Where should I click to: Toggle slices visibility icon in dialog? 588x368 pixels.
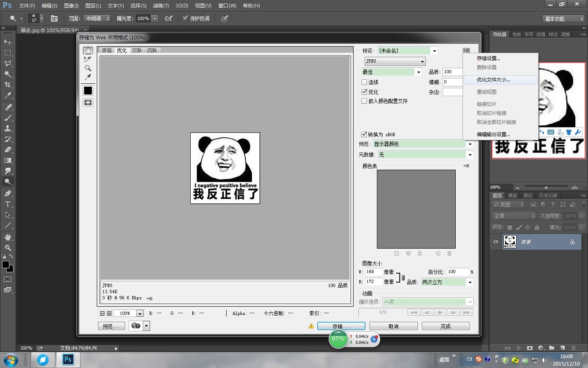point(88,103)
